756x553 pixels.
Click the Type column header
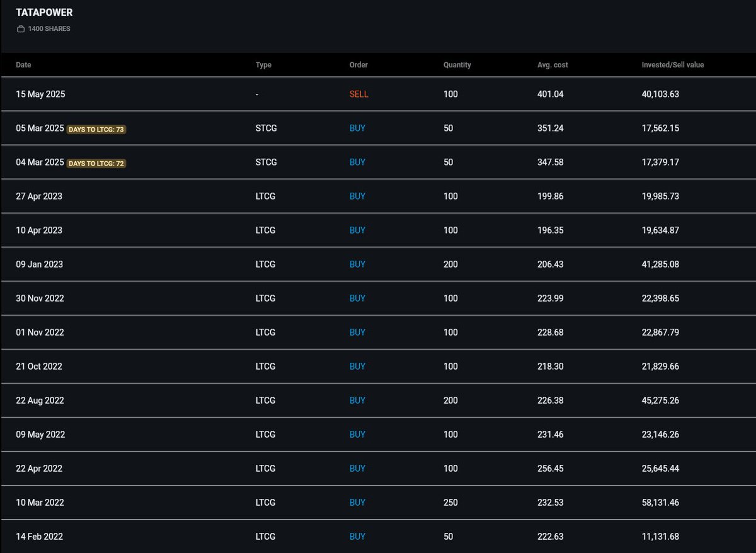(x=263, y=65)
